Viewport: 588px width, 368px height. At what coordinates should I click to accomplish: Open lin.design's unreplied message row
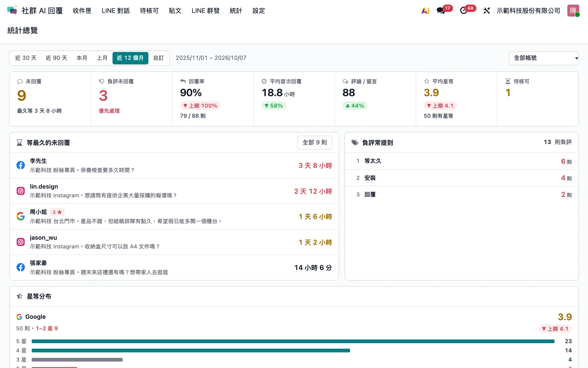click(x=174, y=191)
